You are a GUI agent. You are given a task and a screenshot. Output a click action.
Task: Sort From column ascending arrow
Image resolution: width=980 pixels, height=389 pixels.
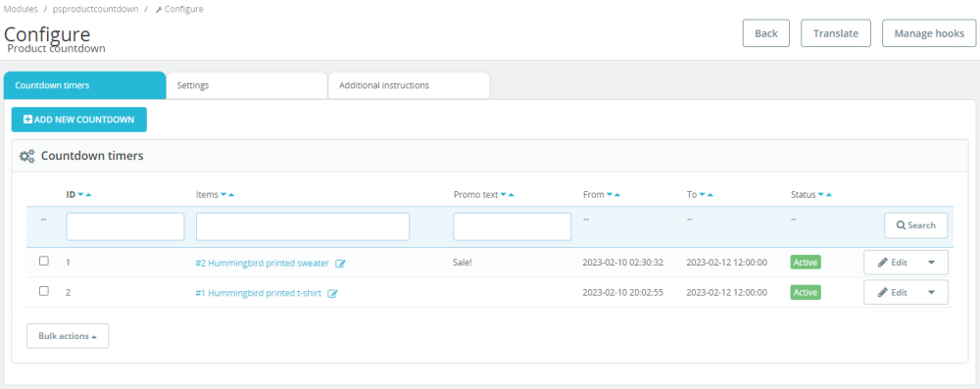pyautogui.click(x=617, y=195)
